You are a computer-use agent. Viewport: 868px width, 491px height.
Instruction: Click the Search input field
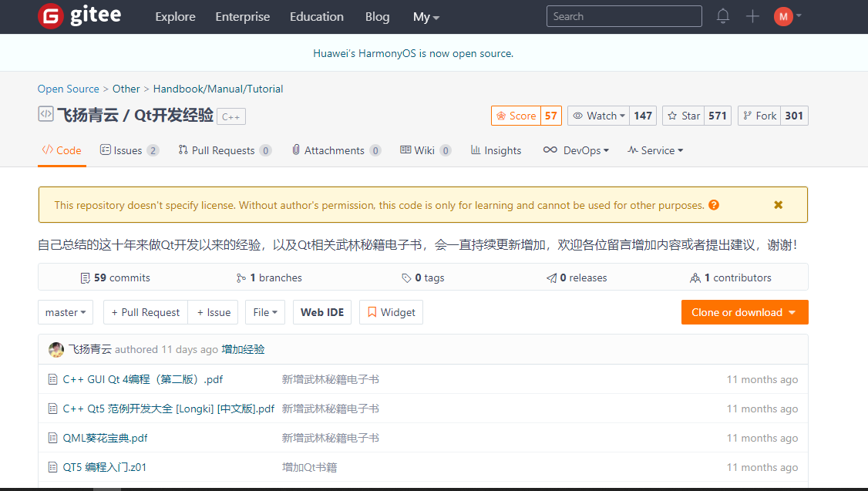(624, 16)
